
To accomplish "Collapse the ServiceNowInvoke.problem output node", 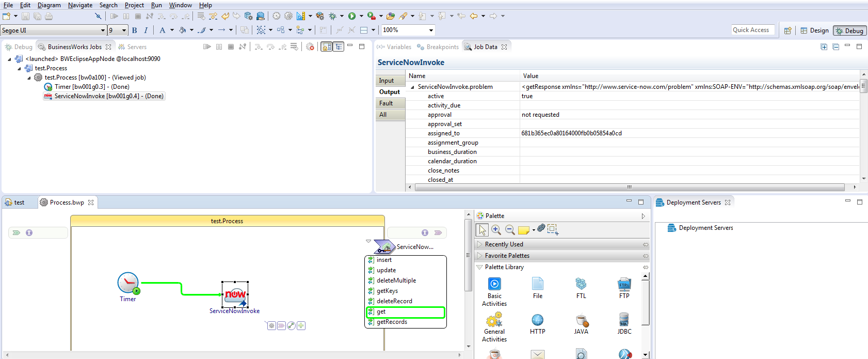I will click(412, 87).
